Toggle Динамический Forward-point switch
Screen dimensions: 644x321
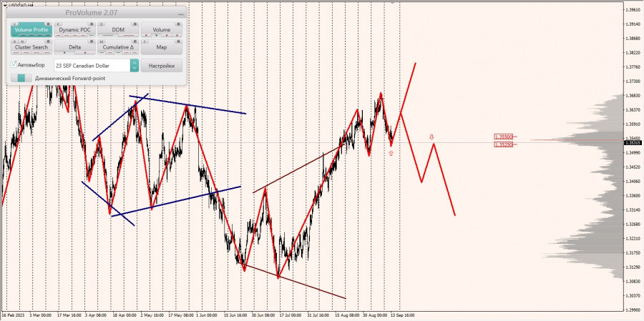tap(21, 78)
